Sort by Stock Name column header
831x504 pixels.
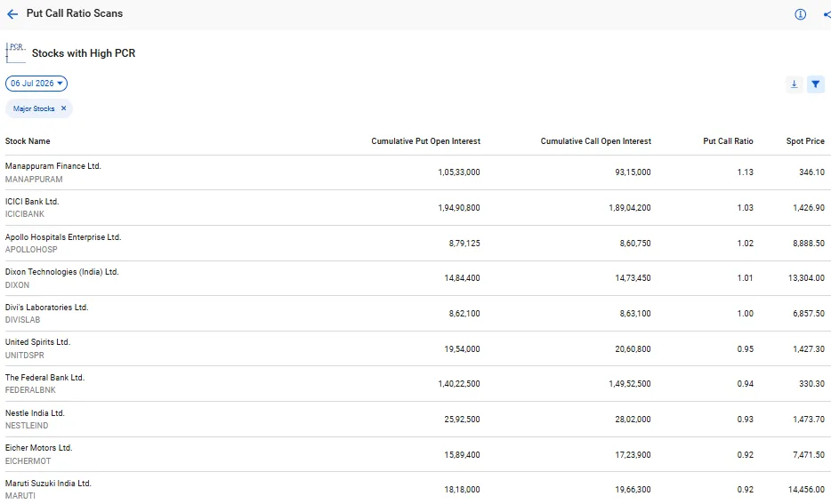28,141
